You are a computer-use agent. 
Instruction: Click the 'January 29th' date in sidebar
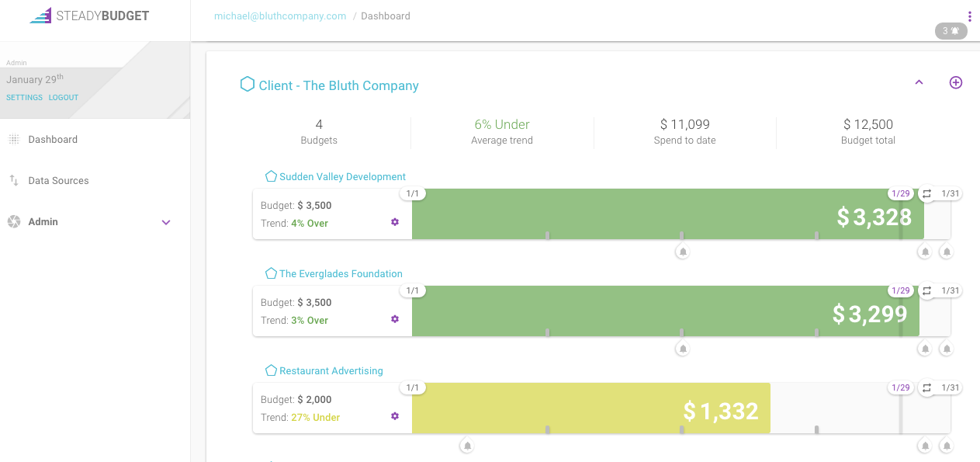[35, 79]
